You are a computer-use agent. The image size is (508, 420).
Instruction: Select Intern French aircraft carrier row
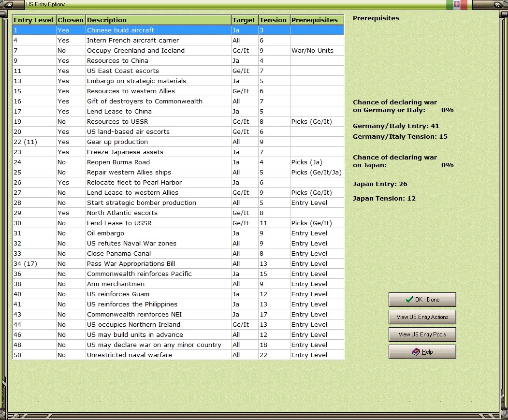[178, 40]
